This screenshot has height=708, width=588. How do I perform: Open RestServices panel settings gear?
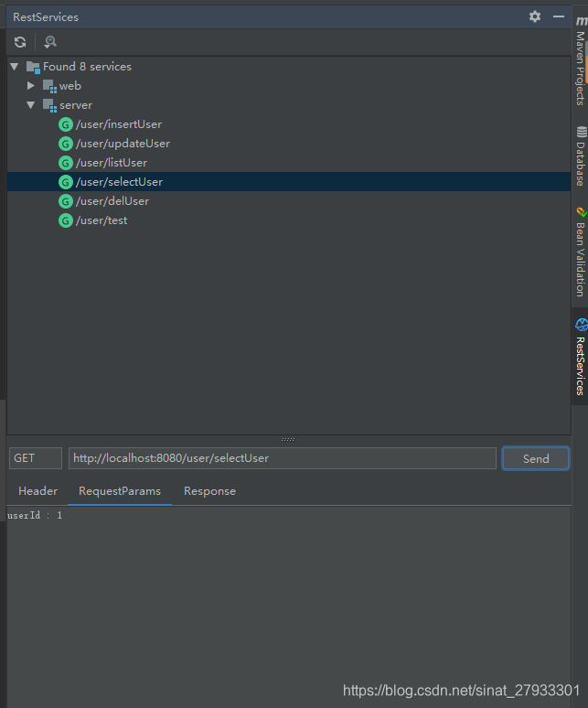(535, 16)
